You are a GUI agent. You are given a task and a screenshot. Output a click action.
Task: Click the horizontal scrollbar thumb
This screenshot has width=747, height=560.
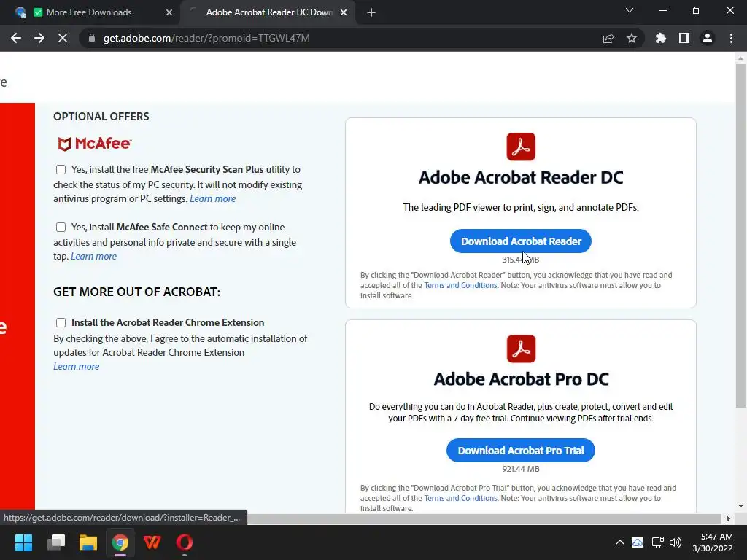click(x=484, y=518)
